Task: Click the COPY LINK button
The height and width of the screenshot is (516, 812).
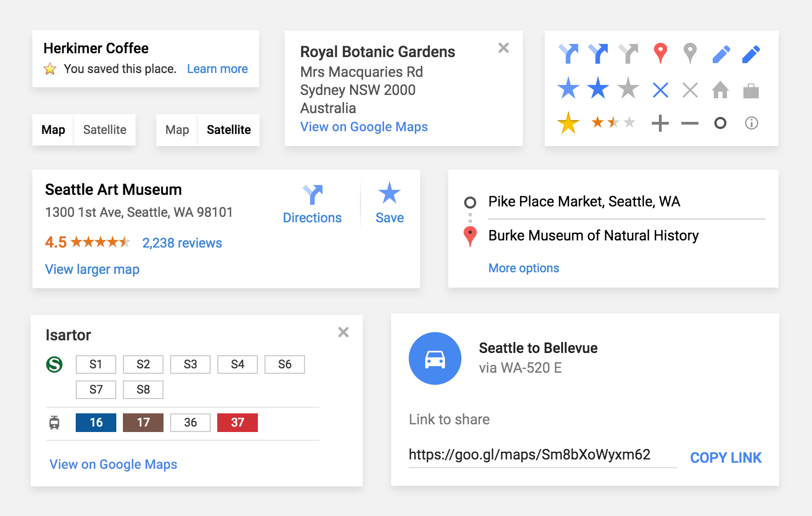Action: click(x=726, y=458)
